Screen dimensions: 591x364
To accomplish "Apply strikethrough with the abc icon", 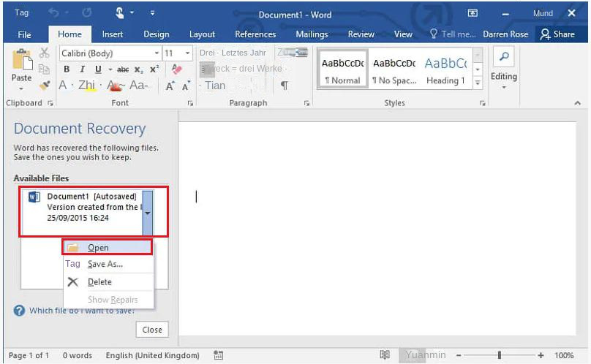I will click(123, 69).
